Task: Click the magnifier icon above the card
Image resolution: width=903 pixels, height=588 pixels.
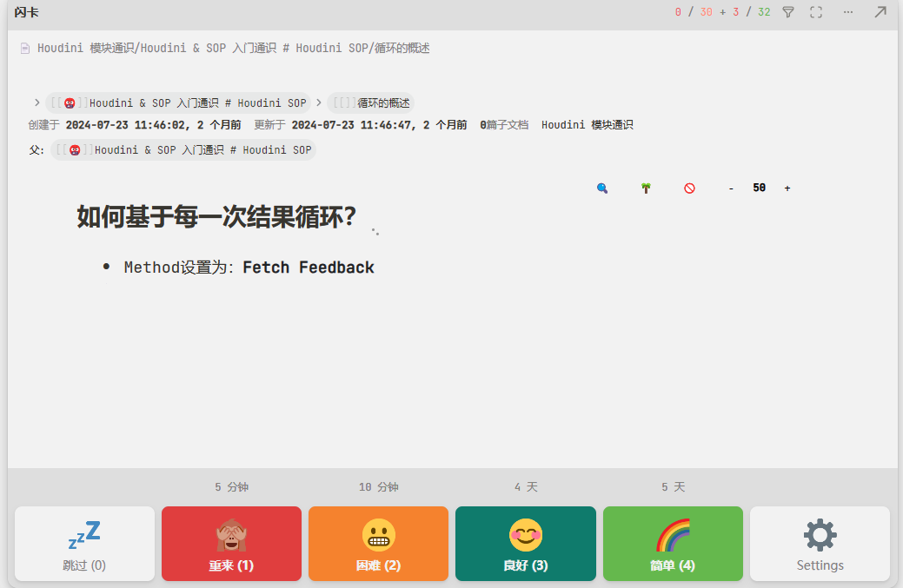Action: 602,188
